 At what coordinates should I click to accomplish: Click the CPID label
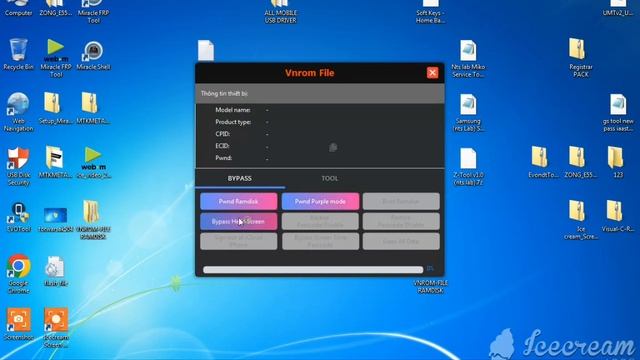222,134
